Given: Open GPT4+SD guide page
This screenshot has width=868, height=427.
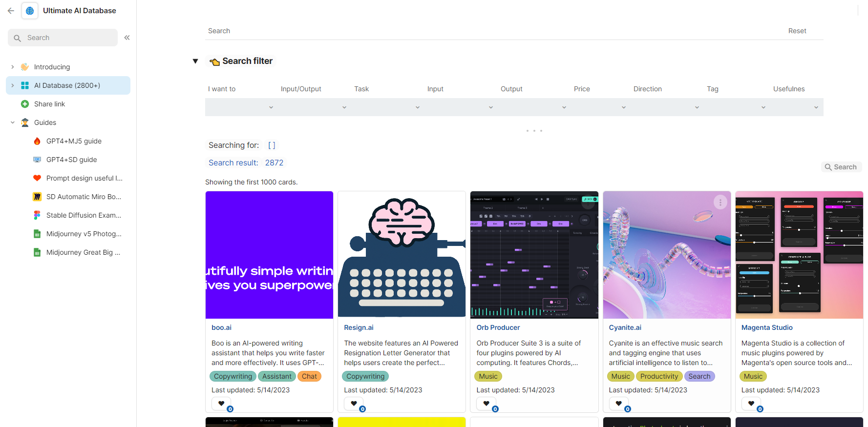Looking at the screenshot, I should pyautogui.click(x=71, y=160).
